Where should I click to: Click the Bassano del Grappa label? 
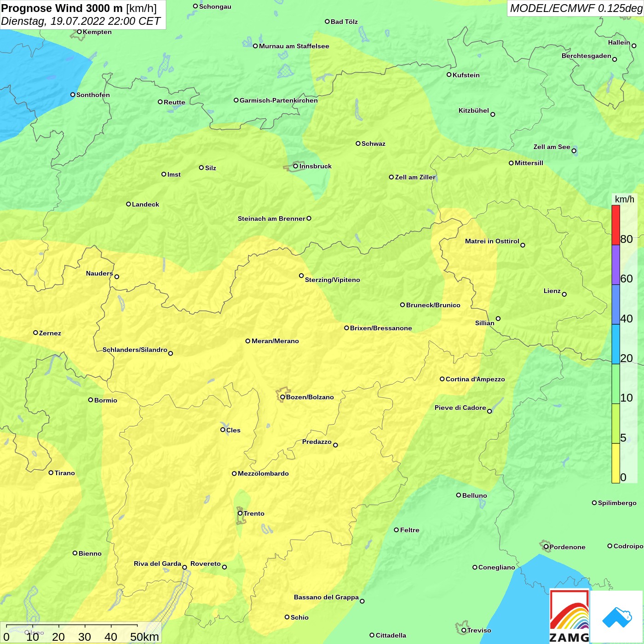pos(326,597)
